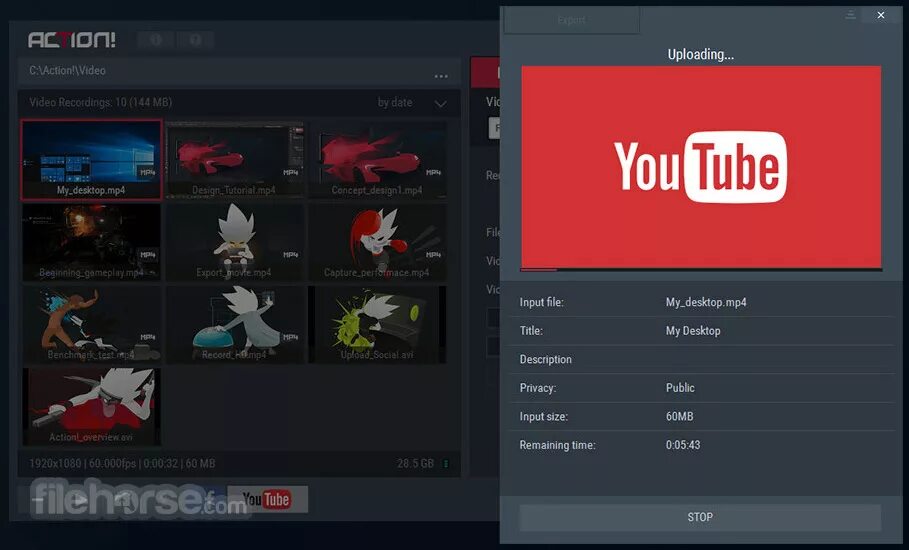Select the Upload_Social.avi thumbnail
This screenshot has width=909, height=550.
377,325
